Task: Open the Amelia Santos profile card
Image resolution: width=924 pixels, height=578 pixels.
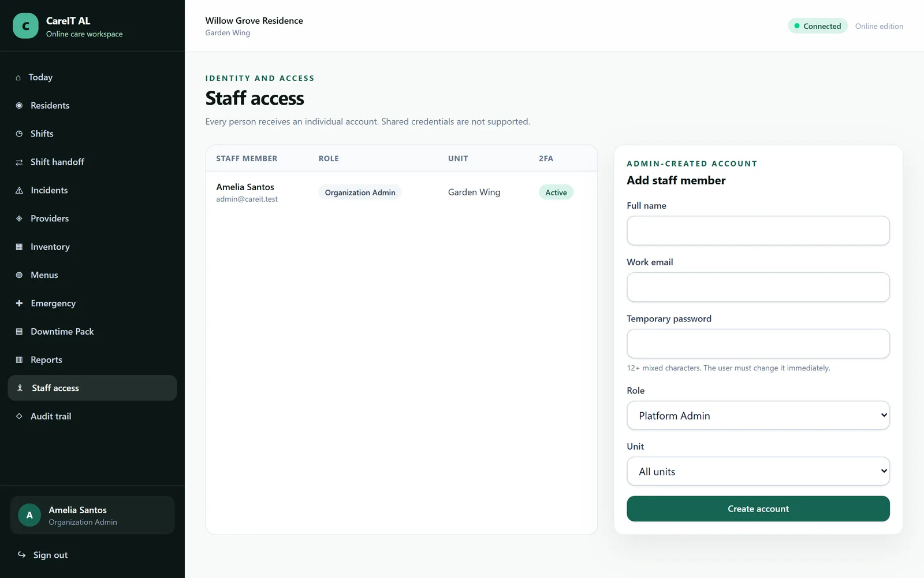Action: 92,515
